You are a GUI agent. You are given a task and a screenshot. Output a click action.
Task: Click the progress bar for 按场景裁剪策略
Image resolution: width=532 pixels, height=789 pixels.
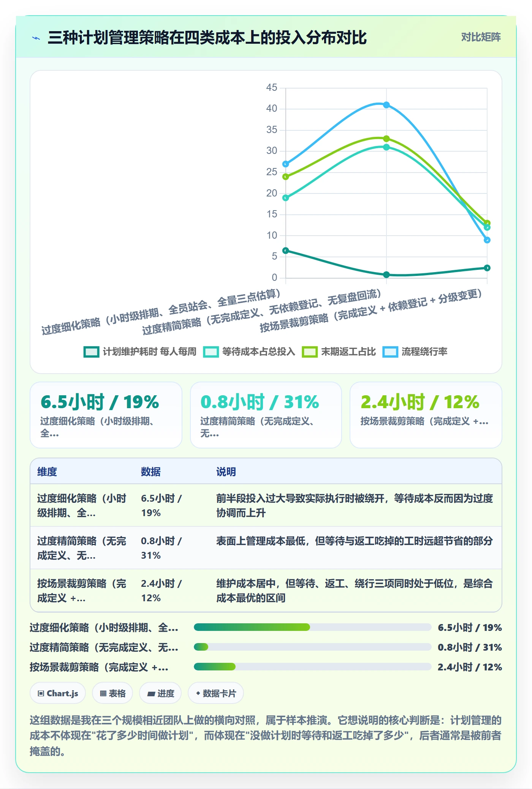point(312,667)
